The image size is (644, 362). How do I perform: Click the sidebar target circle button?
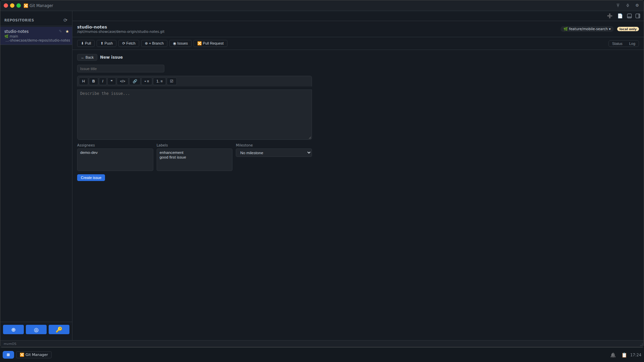36,329
